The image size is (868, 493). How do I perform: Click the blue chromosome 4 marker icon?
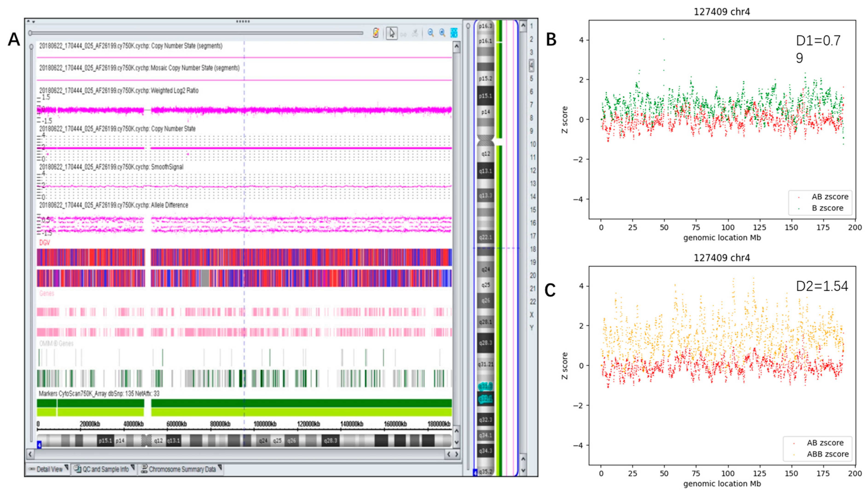coord(39,444)
